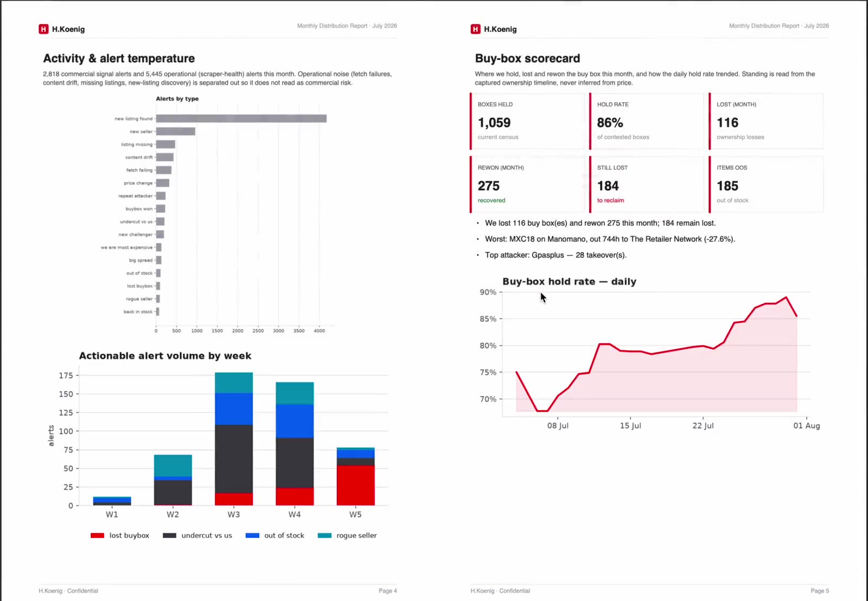This screenshot has height=601, width=868.
Task: Click the ITEMS OOS 185 card
Action: pyautogui.click(x=766, y=184)
